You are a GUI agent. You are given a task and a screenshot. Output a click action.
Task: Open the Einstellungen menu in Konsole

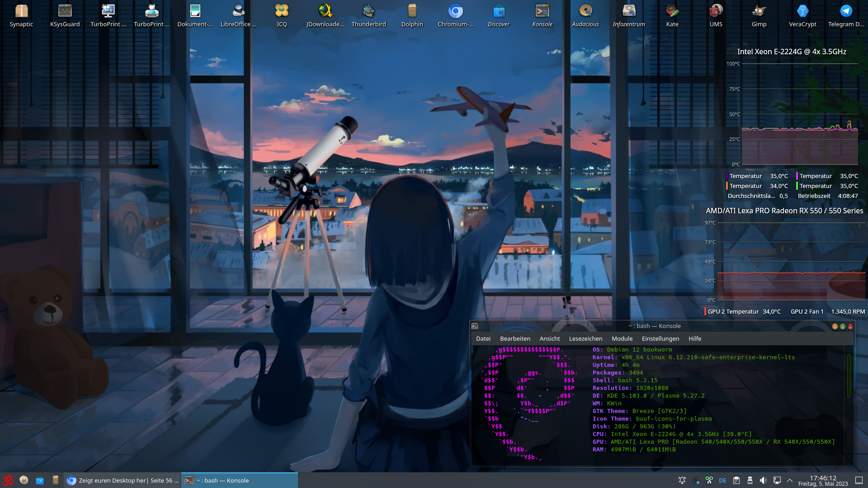(x=660, y=338)
